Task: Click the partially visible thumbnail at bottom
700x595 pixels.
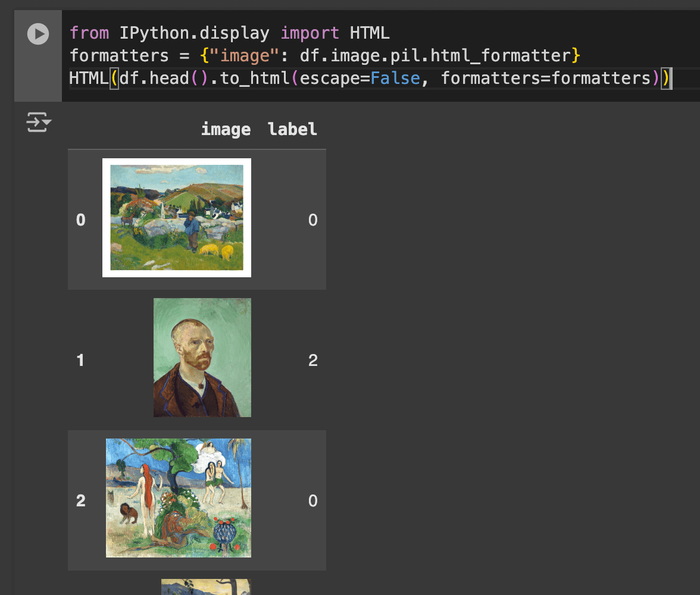Action: 206,587
